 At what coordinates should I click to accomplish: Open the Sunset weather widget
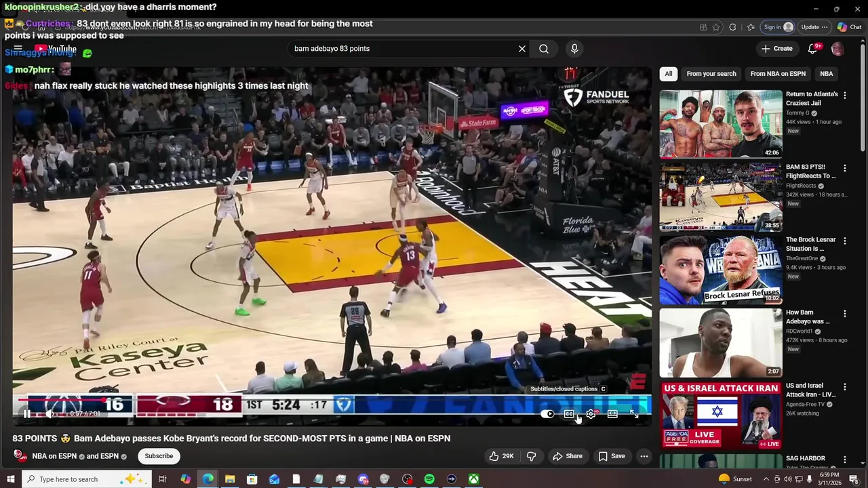point(734,479)
